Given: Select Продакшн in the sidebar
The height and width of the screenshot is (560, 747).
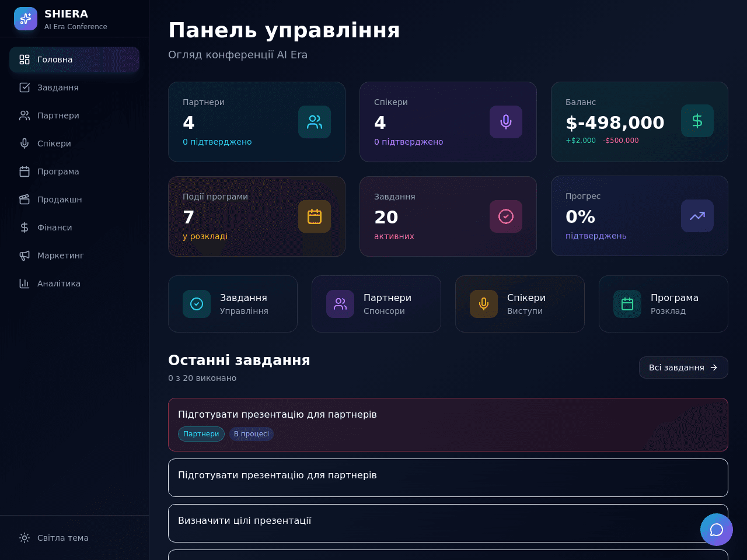Looking at the screenshot, I should click(x=74, y=199).
